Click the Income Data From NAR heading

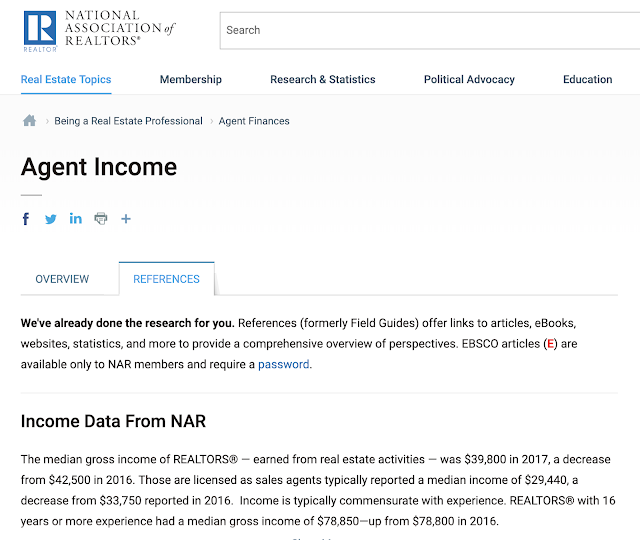113,421
